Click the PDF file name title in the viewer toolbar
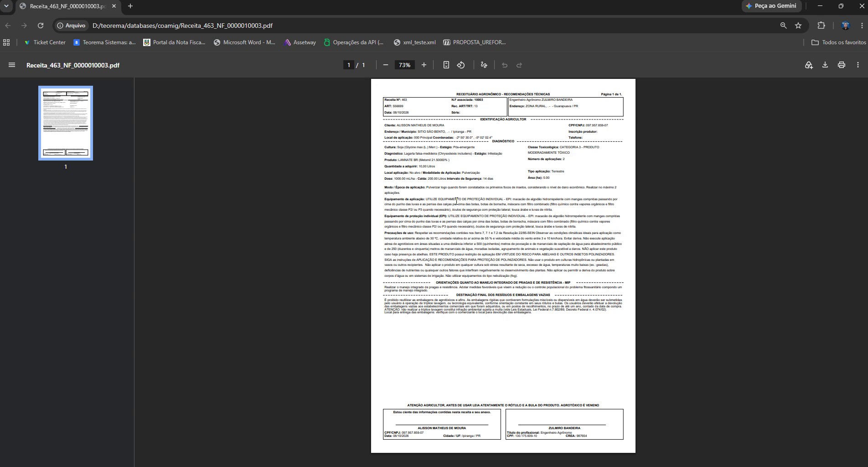Image resolution: width=868 pixels, height=467 pixels. pyautogui.click(x=73, y=65)
